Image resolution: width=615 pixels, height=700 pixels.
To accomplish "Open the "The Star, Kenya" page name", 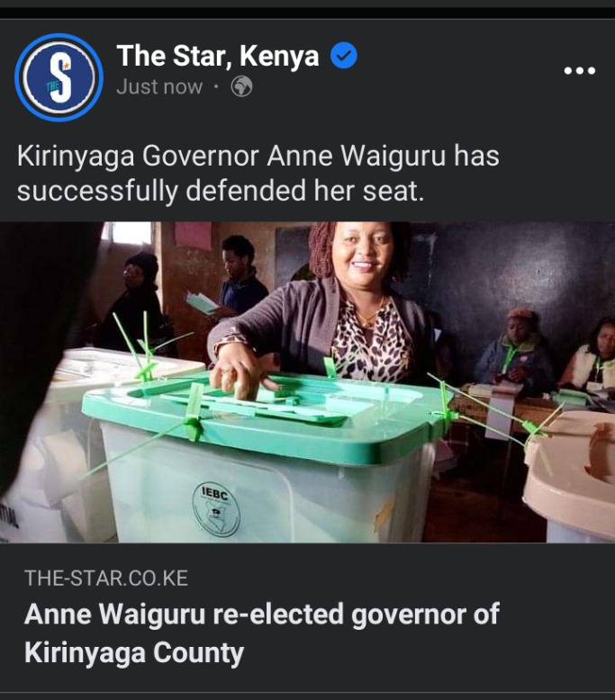I will pos(218,56).
